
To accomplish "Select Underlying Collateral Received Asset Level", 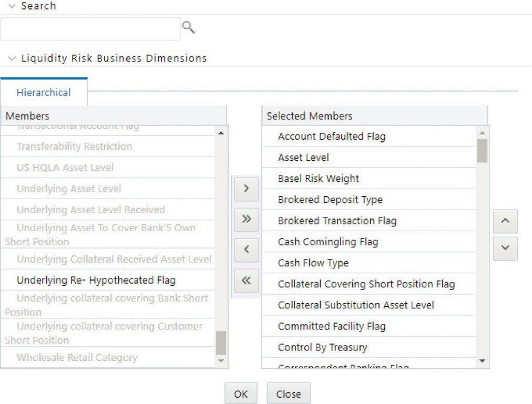I will tap(108, 259).
